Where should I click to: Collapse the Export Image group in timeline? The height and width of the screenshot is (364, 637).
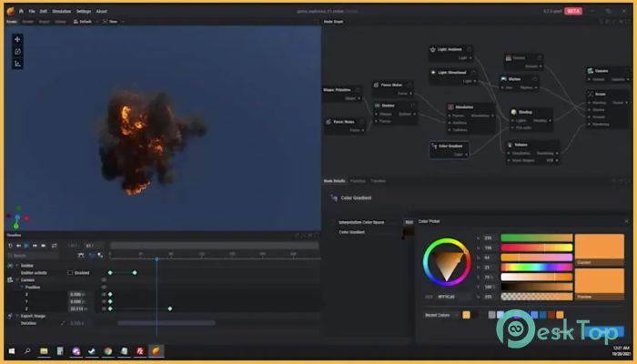click(x=17, y=316)
